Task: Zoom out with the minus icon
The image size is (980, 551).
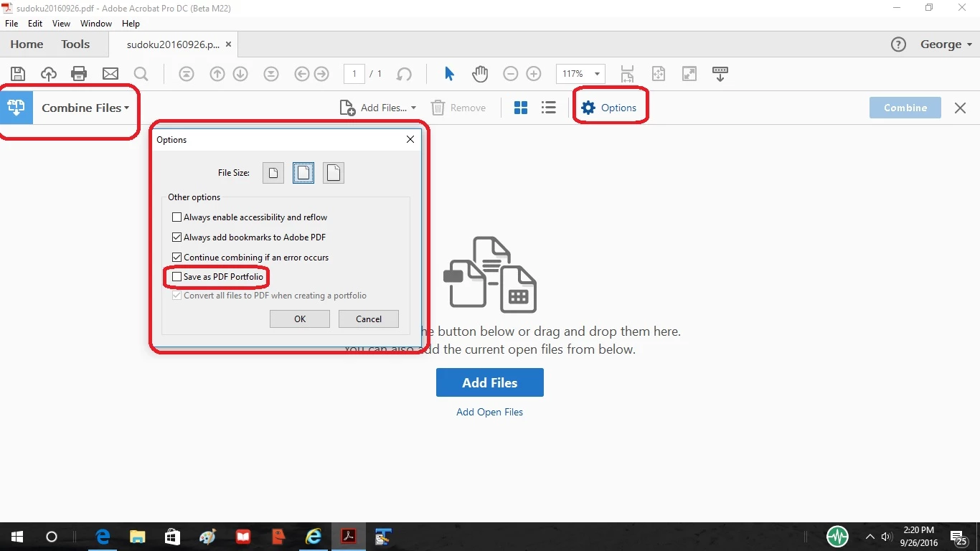Action: pos(510,73)
